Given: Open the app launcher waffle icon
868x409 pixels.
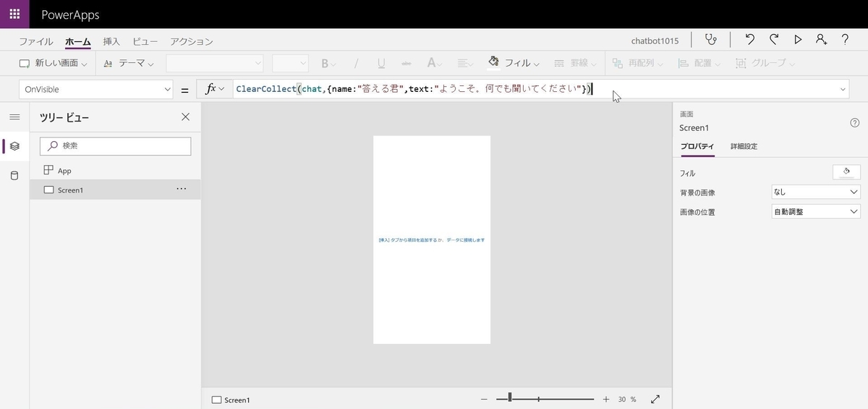Looking at the screenshot, I should (x=14, y=14).
